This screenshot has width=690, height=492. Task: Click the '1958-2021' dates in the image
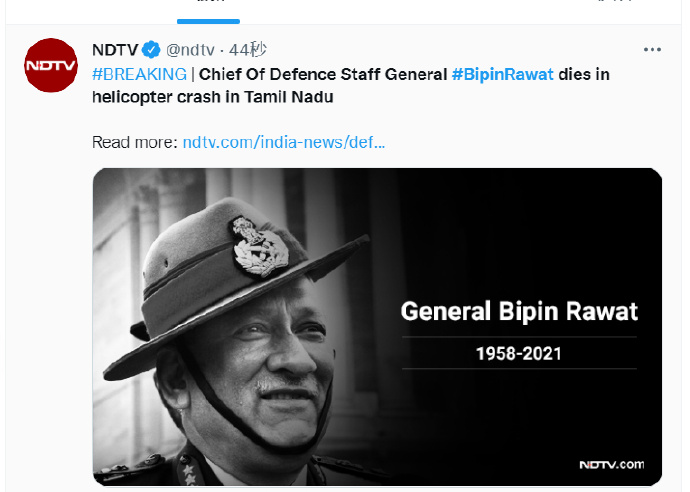(x=519, y=354)
